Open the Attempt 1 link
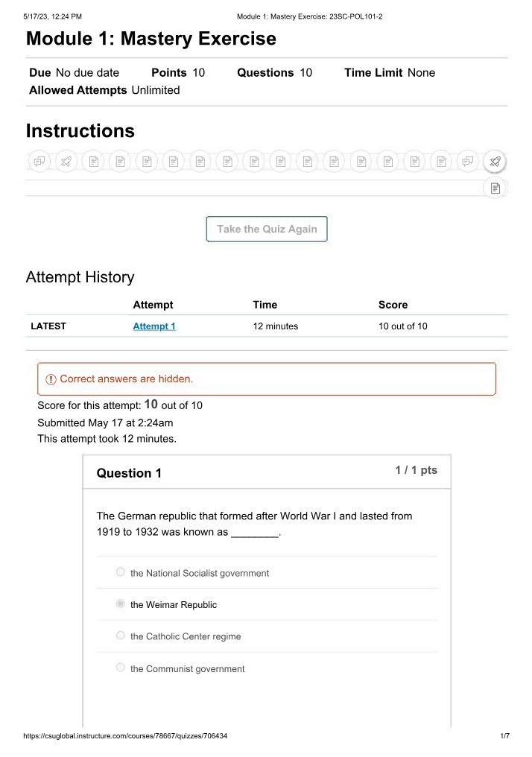Screen dimensions: 532x757 [x=154, y=326]
